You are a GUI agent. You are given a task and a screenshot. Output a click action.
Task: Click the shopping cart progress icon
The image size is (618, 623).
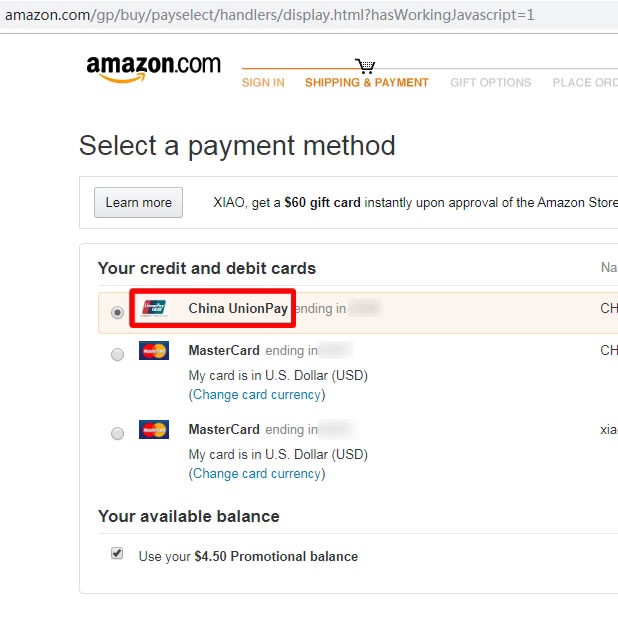point(366,67)
